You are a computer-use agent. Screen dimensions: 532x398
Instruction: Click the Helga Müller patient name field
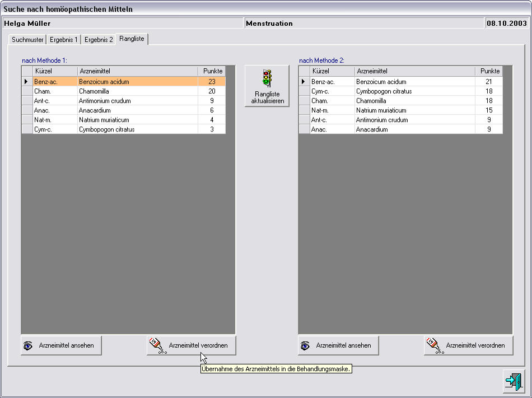coord(122,24)
